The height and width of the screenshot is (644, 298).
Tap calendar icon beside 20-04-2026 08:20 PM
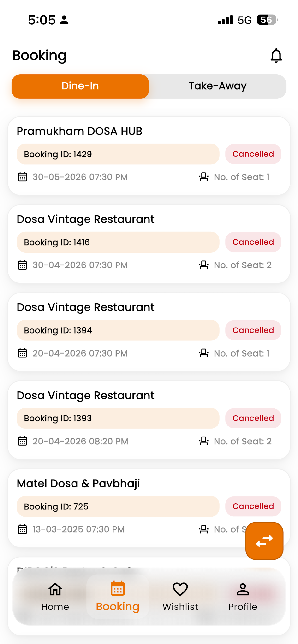pos(23,441)
